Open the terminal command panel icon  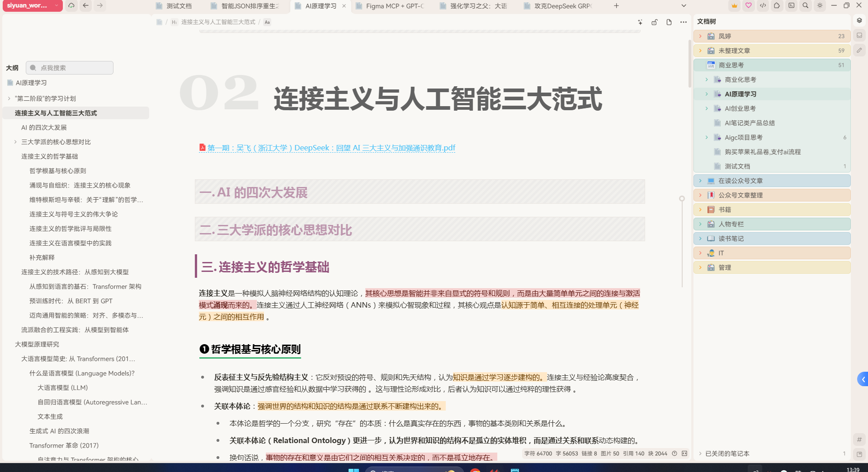[791, 6]
